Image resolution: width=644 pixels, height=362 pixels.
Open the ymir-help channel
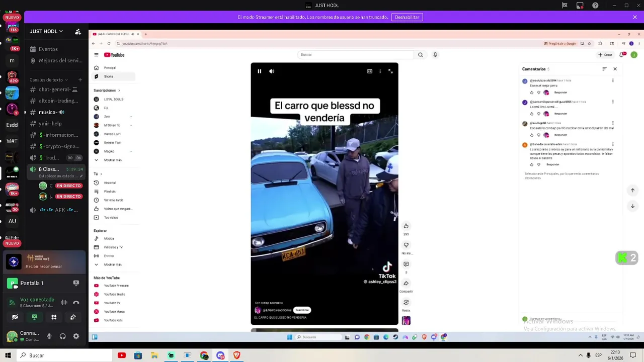tap(56, 124)
